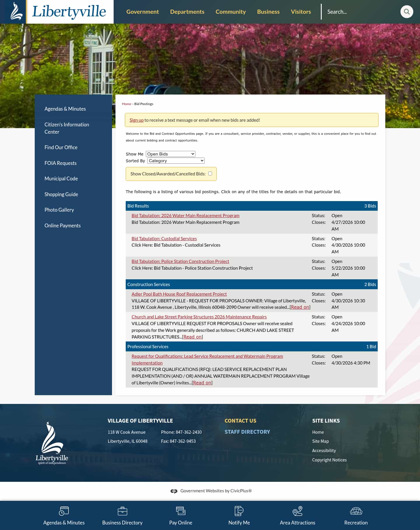Viewport: 420px width, 530px height.
Task: Open the Community menu
Action: pyautogui.click(x=231, y=12)
